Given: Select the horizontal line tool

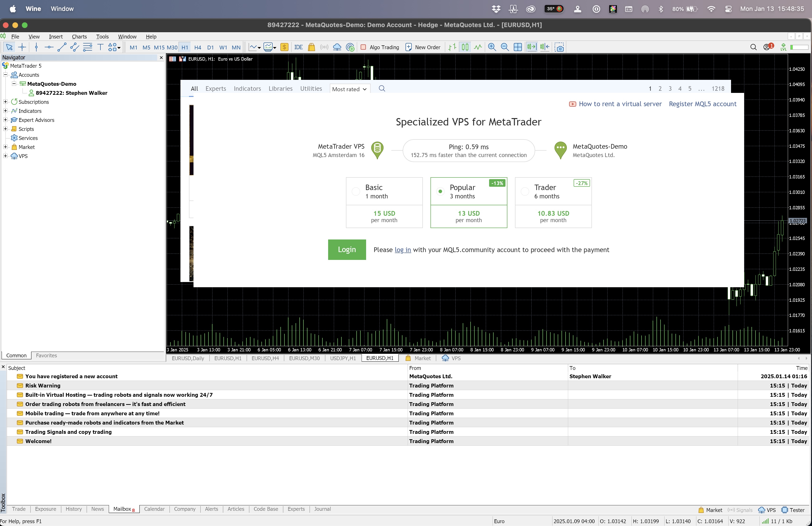Looking at the screenshot, I should click(x=49, y=47).
